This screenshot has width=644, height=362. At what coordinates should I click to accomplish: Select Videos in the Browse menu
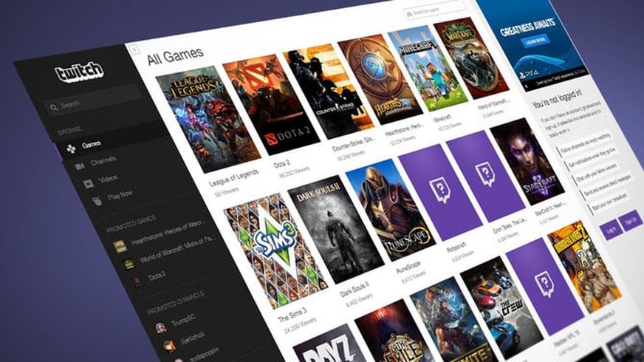[x=108, y=179]
